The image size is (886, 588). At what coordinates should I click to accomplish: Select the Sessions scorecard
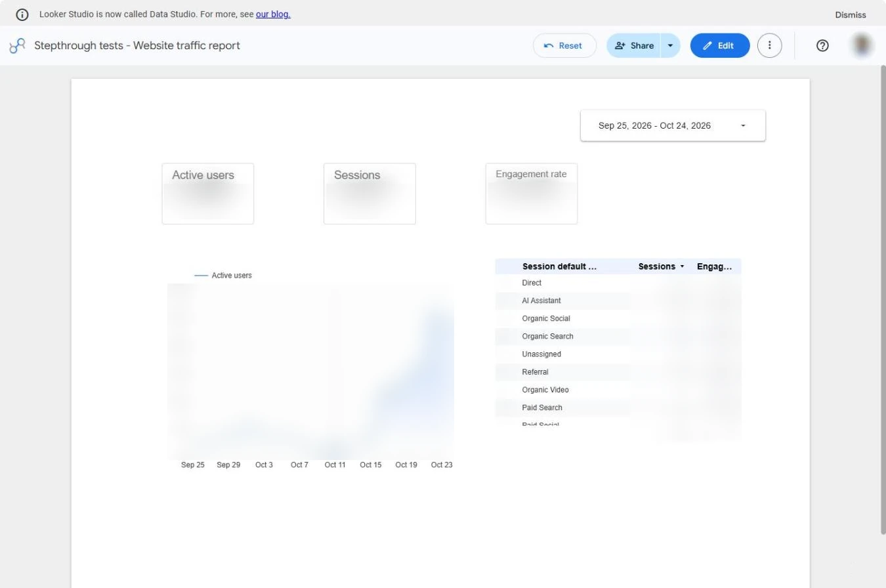coord(369,194)
